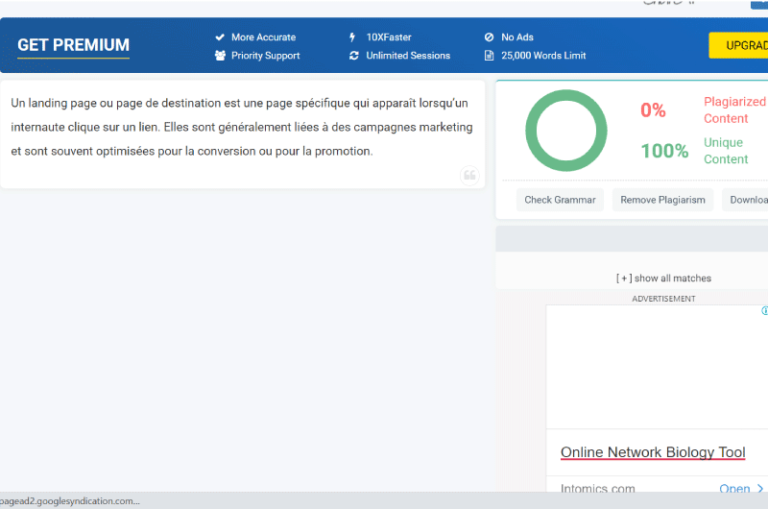Click the Unique Content label

(x=726, y=151)
